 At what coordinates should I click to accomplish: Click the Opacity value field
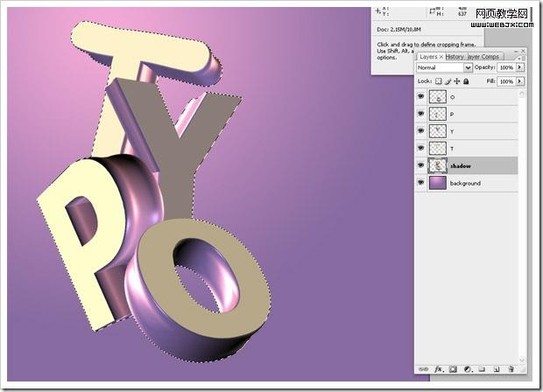click(x=506, y=67)
